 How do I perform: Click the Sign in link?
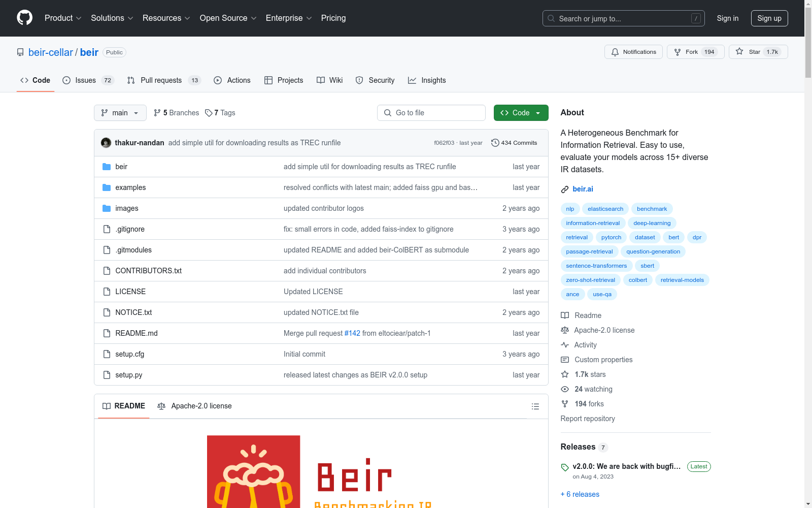tap(728, 18)
